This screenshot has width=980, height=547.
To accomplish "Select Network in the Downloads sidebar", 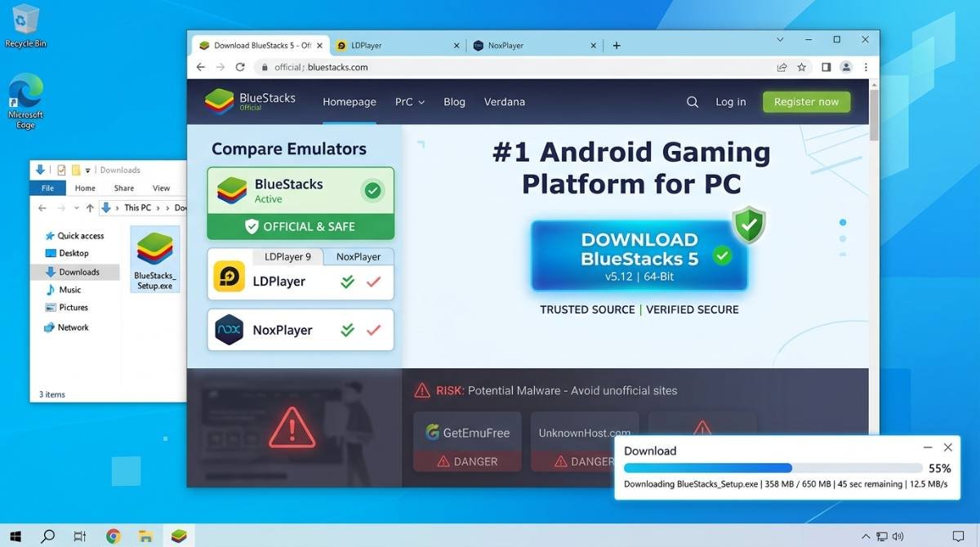I will coord(65,327).
